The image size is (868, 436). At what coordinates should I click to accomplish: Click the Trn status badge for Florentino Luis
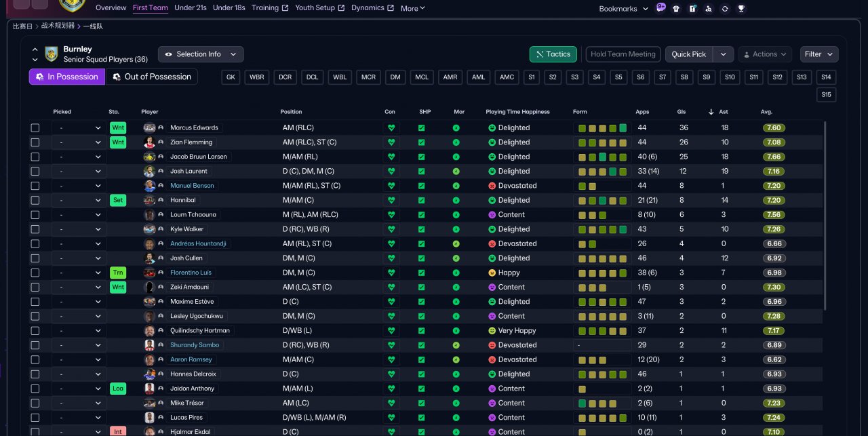click(x=118, y=273)
